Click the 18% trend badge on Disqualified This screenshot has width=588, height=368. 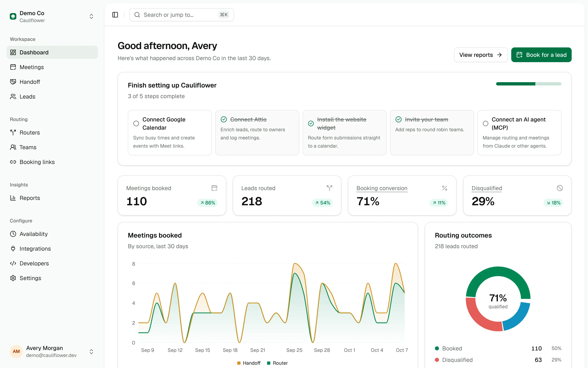click(x=553, y=202)
